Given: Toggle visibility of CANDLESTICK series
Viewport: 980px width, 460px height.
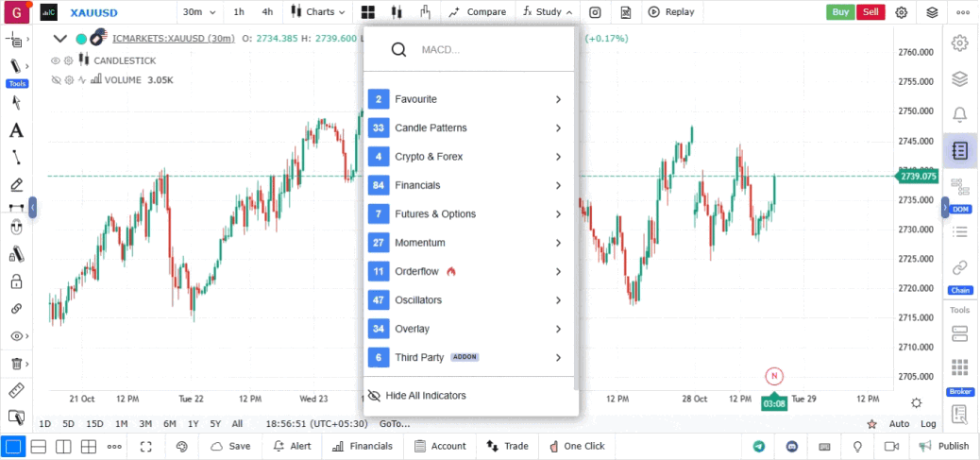Looking at the screenshot, I should pyautogui.click(x=56, y=60).
